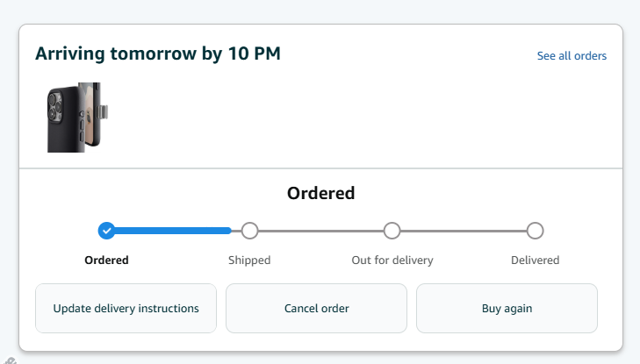Click gray track between Shipped and Out for delivery
Screen dimensions: 640x364
click(320, 231)
